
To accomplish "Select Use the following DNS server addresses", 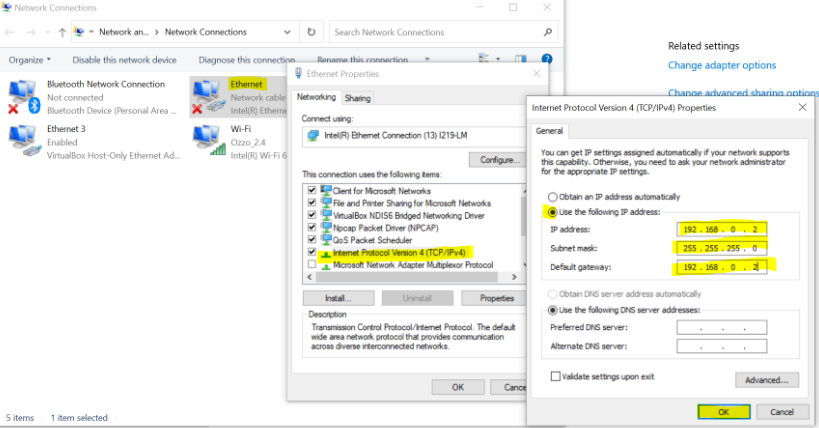I will pos(553,310).
